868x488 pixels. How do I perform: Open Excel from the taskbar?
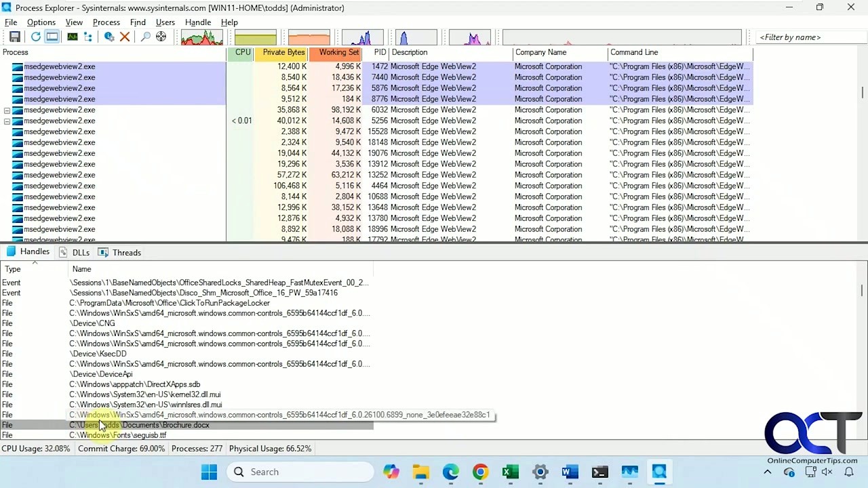pyautogui.click(x=510, y=471)
